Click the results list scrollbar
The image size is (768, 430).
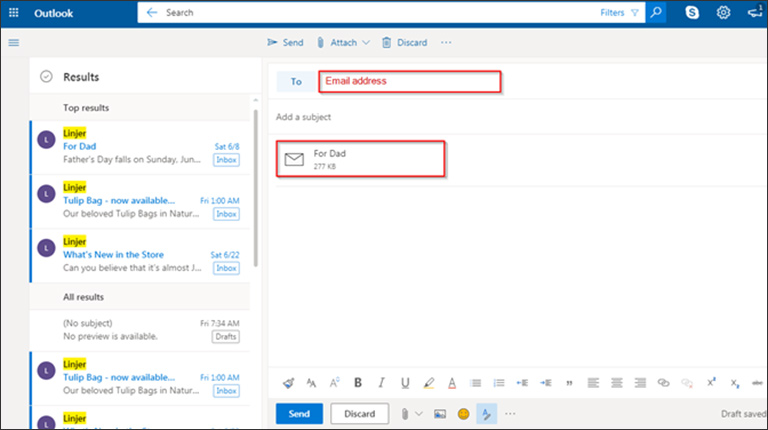click(x=255, y=189)
